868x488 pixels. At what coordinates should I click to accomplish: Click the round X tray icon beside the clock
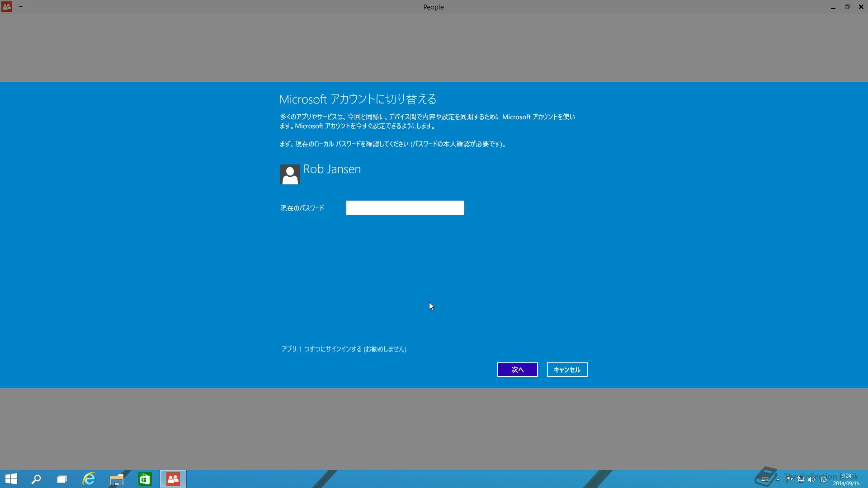(824, 479)
